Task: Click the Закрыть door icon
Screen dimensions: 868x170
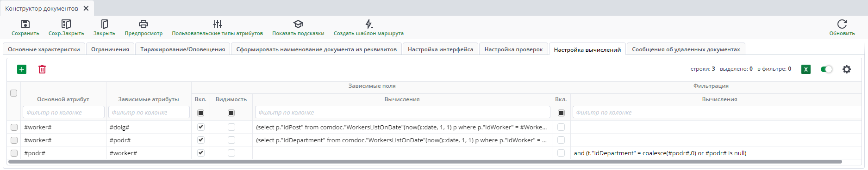Action: click(104, 24)
